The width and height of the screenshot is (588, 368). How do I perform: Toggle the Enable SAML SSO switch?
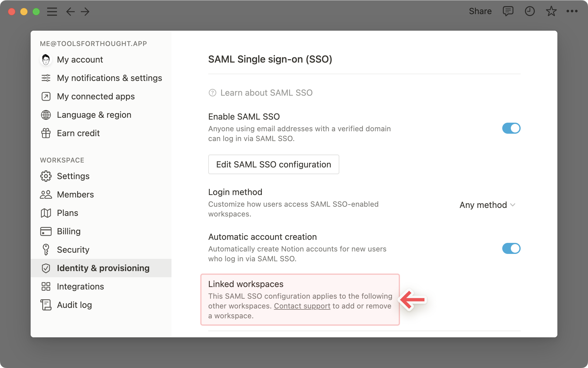(x=511, y=128)
